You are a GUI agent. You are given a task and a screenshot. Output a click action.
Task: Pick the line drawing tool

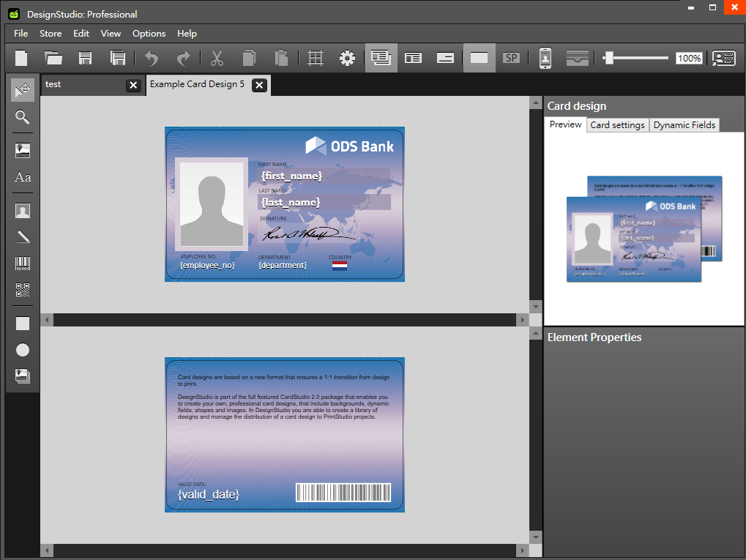[23, 237]
